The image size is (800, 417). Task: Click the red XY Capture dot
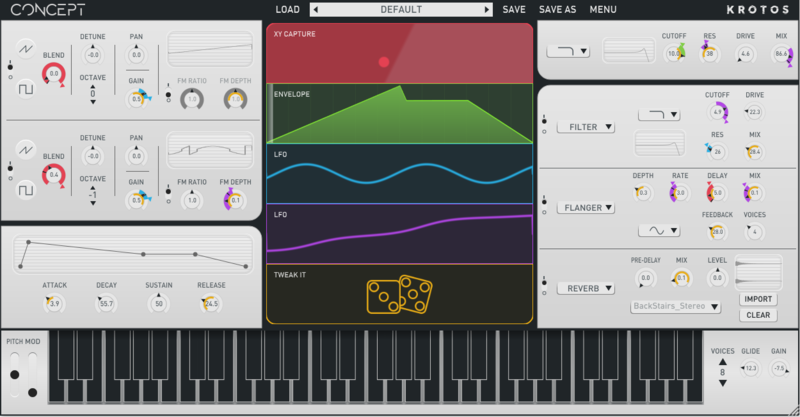(384, 62)
